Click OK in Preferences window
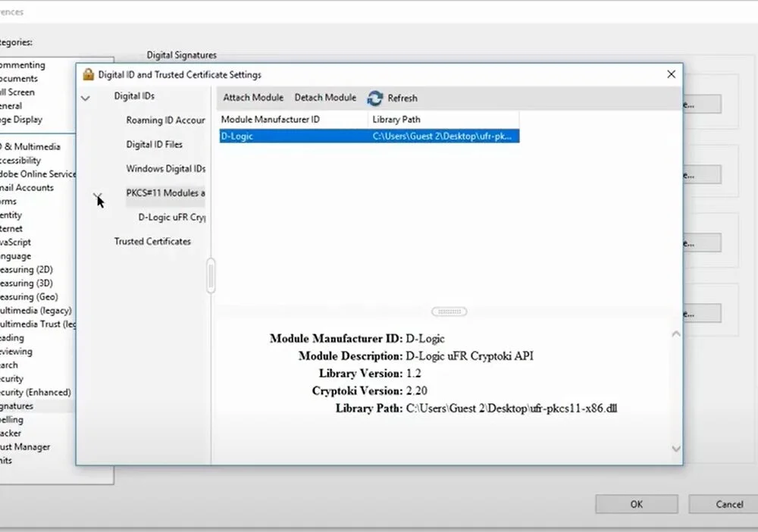 636,505
